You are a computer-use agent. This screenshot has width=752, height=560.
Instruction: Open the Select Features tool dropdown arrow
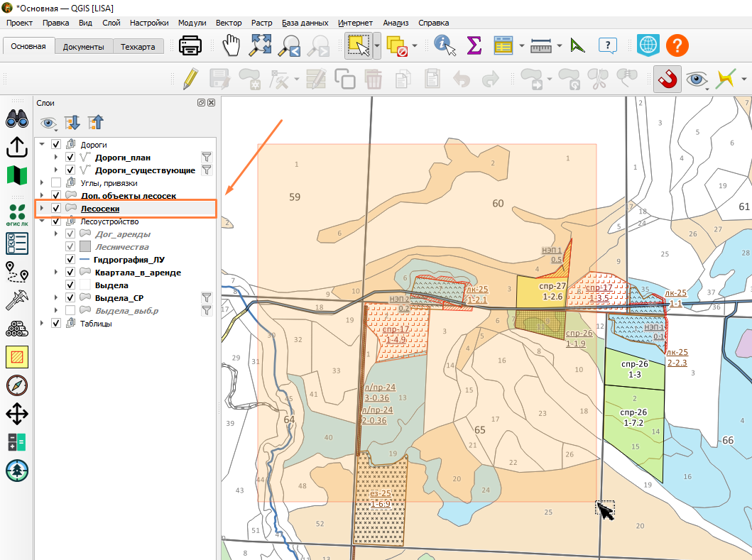377,46
